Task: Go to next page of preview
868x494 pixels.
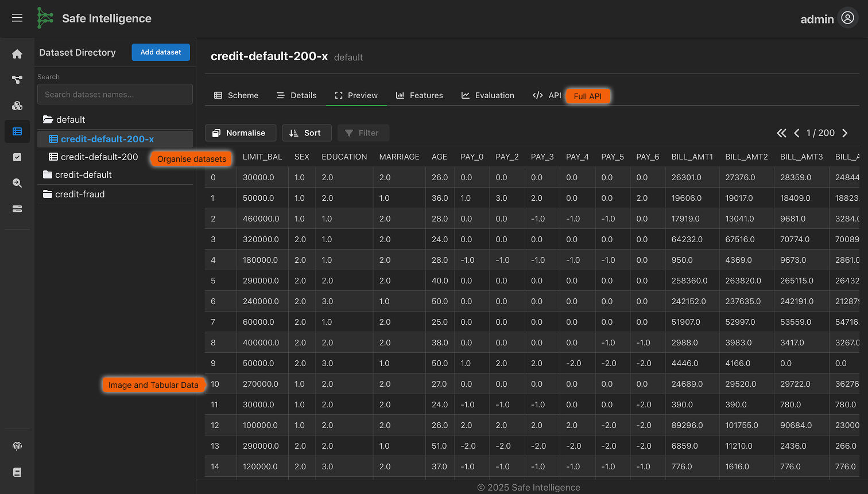Action: pyautogui.click(x=845, y=133)
